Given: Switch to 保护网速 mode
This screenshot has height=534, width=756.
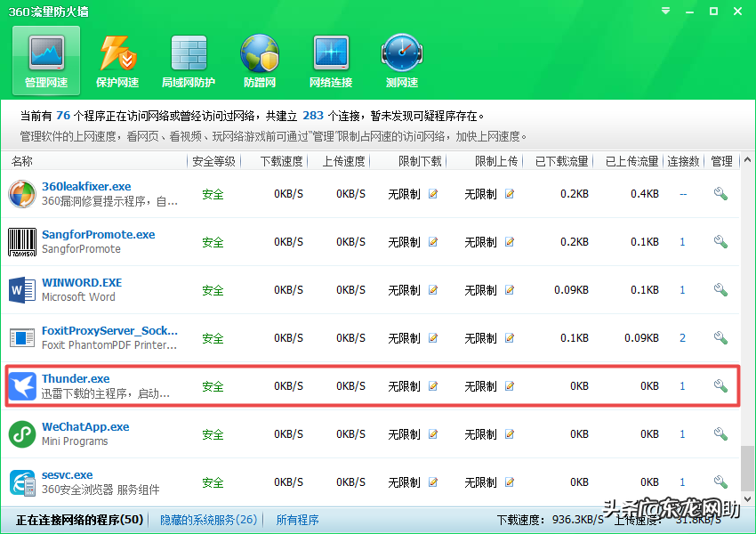Looking at the screenshot, I should point(117,60).
